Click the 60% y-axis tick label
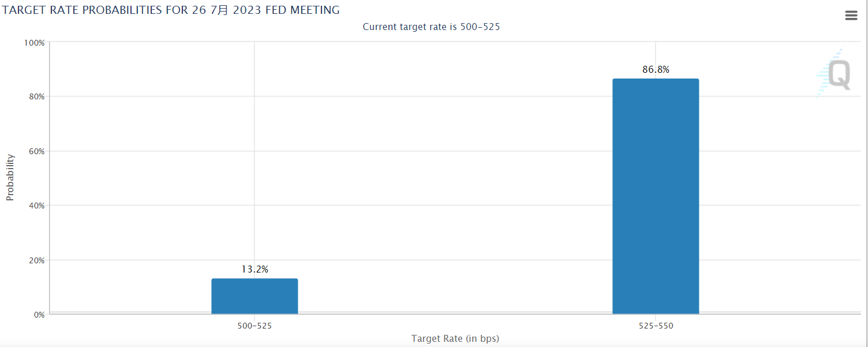This screenshot has height=347, width=868. [x=36, y=151]
